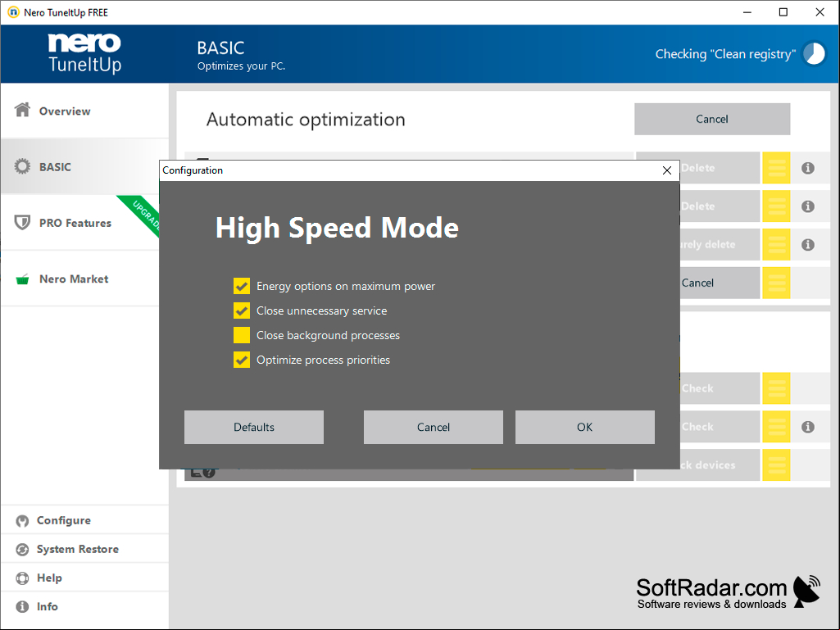The height and width of the screenshot is (630, 840).
Task: Close the Configuration dialog with X
Action: coord(667,170)
